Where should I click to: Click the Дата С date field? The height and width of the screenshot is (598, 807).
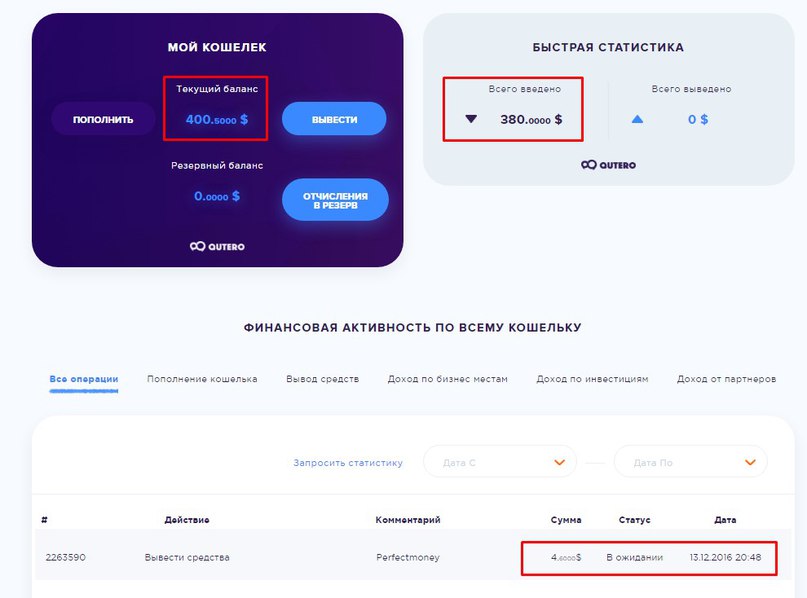[x=500, y=462]
